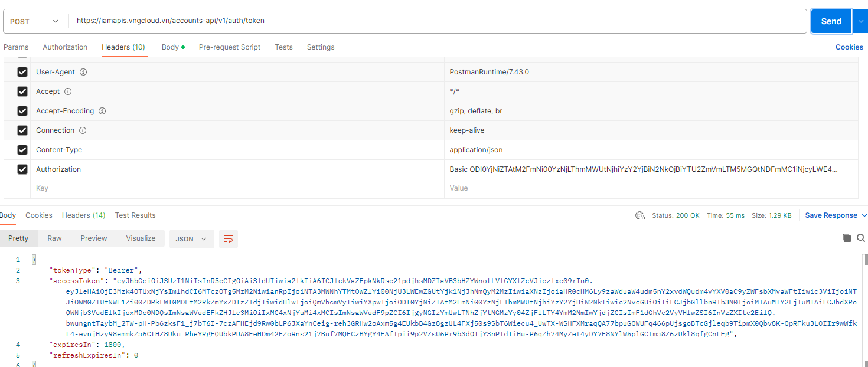Click the blue Send button
868x367 pixels.
point(831,21)
